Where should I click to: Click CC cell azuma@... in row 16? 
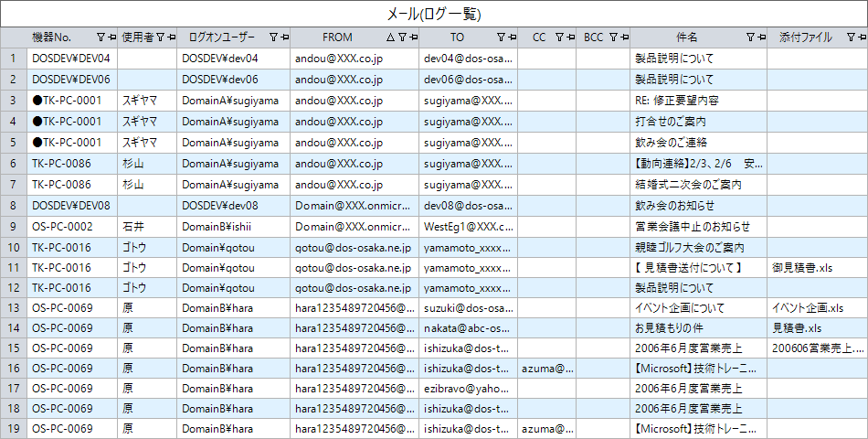(547, 368)
